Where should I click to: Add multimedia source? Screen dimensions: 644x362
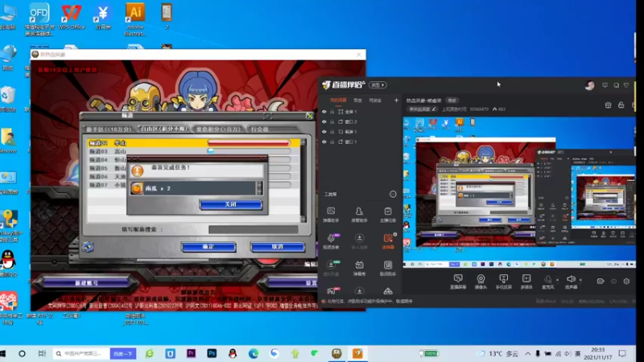coord(526,282)
